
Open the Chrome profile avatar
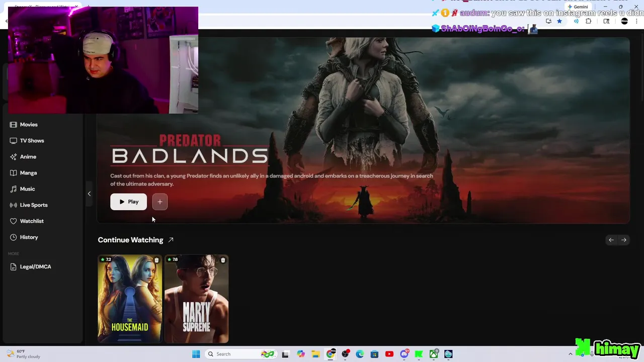pos(624,21)
